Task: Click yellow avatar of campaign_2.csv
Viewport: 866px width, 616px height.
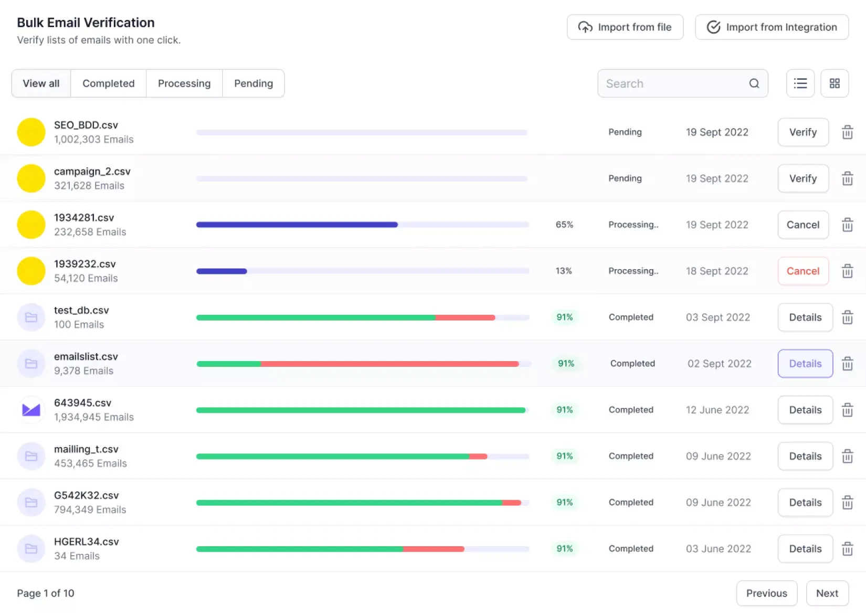Action: click(x=31, y=178)
